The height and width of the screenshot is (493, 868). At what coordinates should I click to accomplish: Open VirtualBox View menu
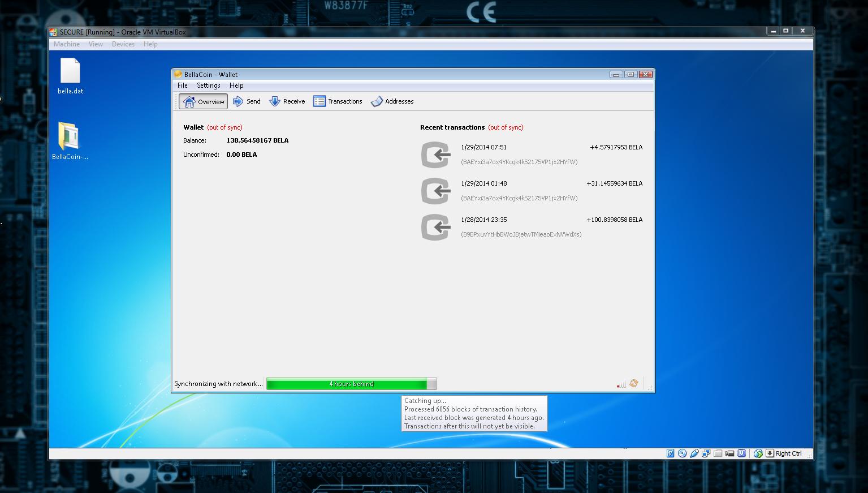[x=96, y=44]
